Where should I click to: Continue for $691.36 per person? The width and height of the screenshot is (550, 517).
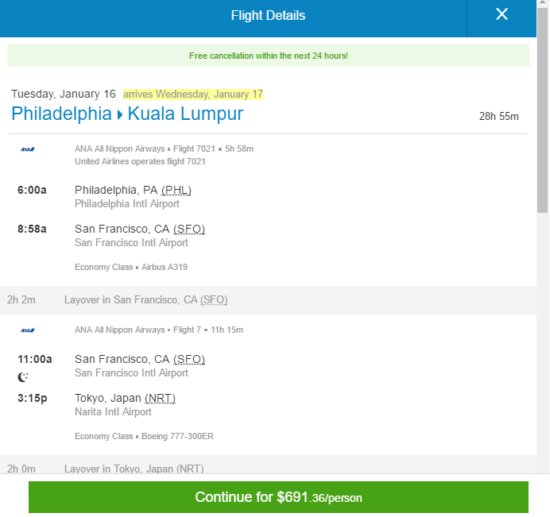click(278, 497)
